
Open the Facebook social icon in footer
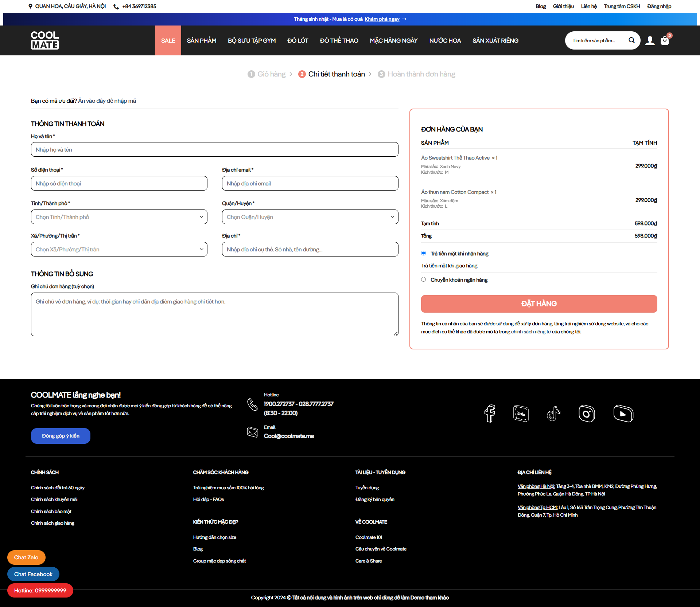(x=490, y=414)
